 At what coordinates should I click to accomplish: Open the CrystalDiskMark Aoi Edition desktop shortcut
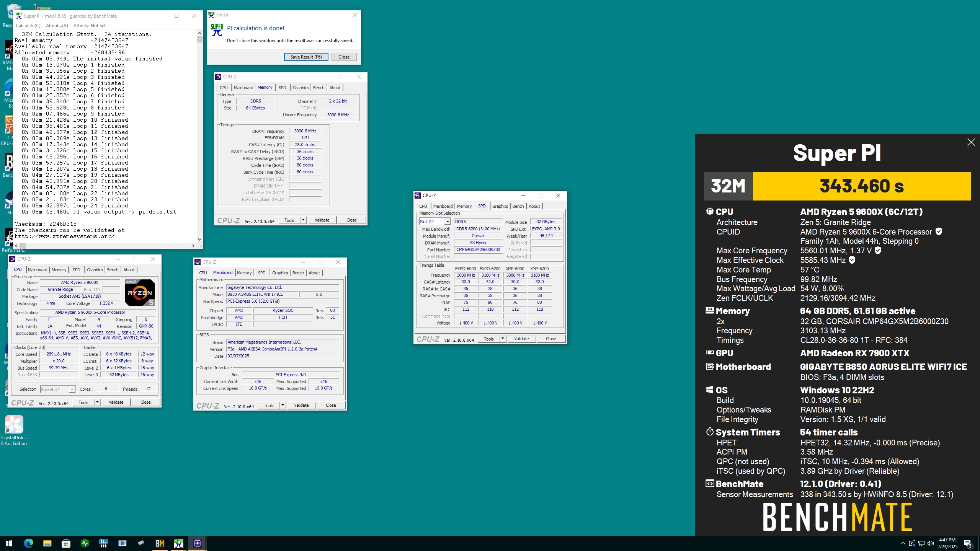(x=14, y=430)
